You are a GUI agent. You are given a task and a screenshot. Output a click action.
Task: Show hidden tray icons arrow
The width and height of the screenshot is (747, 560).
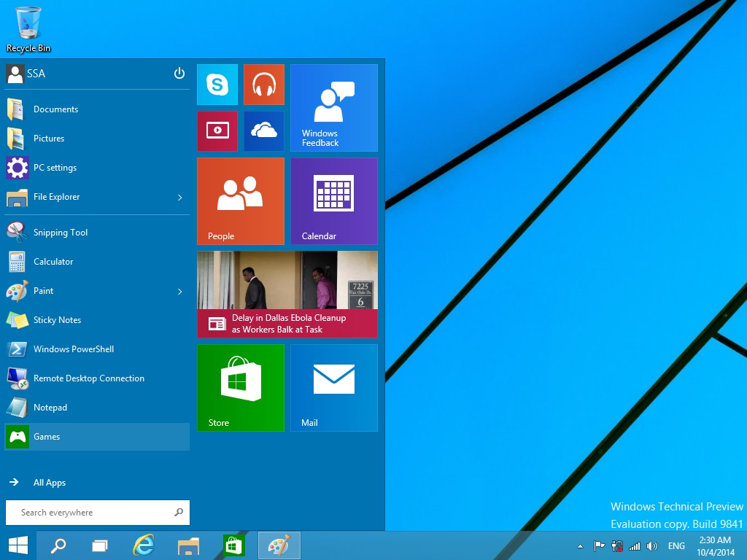pyautogui.click(x=580, y=546)
